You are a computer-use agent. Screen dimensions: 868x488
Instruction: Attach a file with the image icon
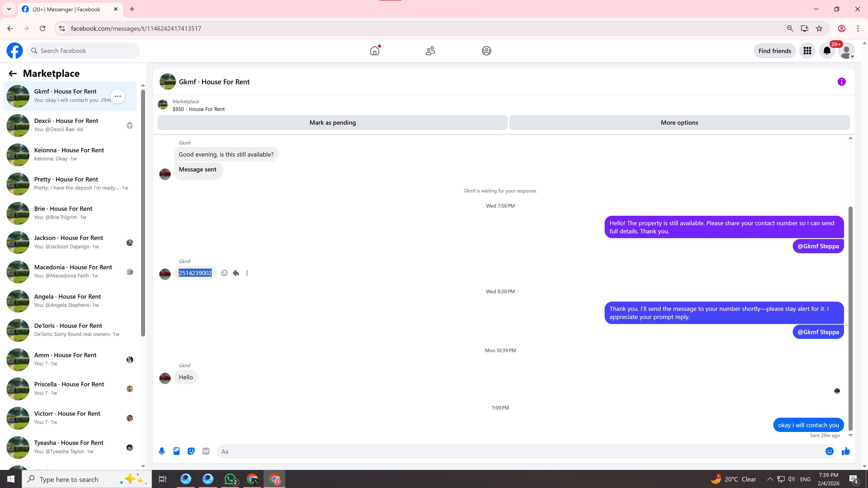point(177,451)
